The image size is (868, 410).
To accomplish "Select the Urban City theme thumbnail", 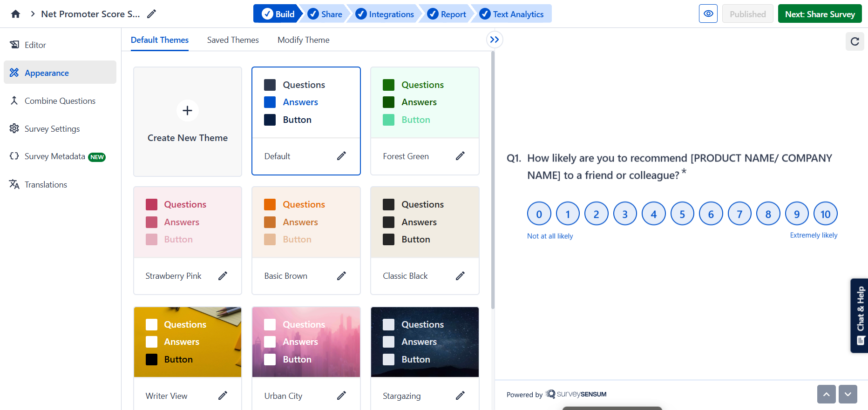I will click(306, 342).
